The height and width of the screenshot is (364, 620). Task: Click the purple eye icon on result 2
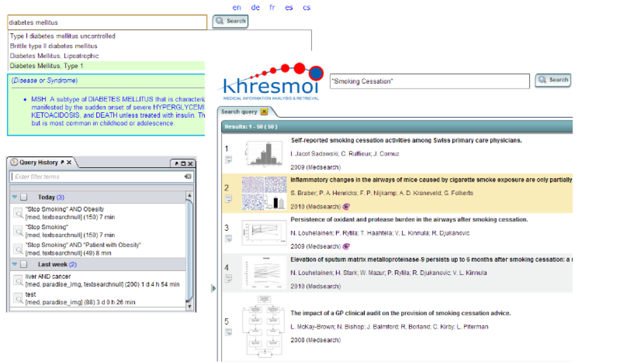346,207
